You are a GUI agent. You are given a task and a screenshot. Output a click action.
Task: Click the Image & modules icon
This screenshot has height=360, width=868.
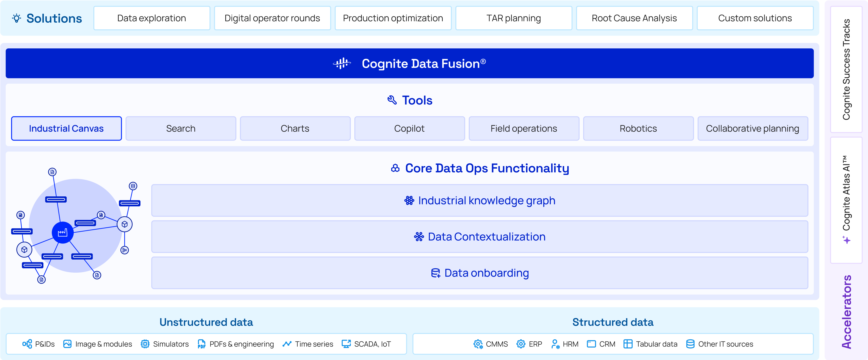pyautogui.click(x=67, y=344)
